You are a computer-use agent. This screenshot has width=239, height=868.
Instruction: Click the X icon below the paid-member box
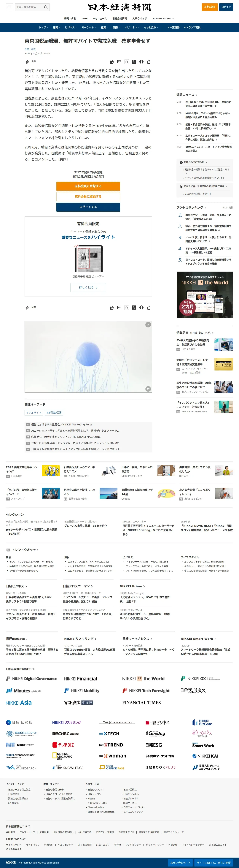pyautogui.click(x=134, y=308)
